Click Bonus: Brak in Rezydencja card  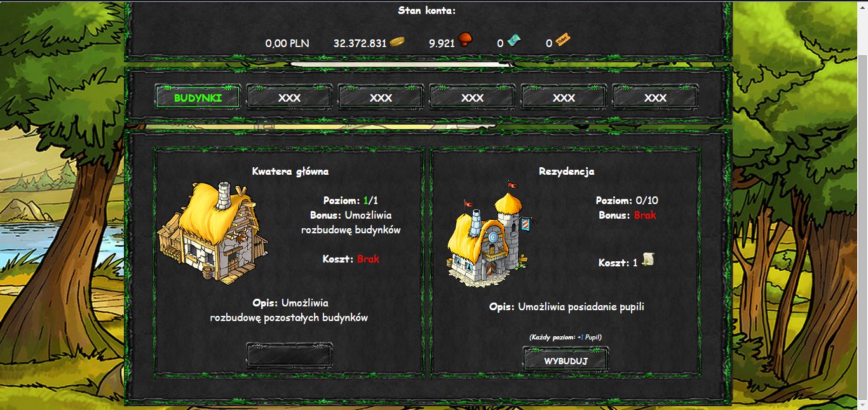[627, 215]
